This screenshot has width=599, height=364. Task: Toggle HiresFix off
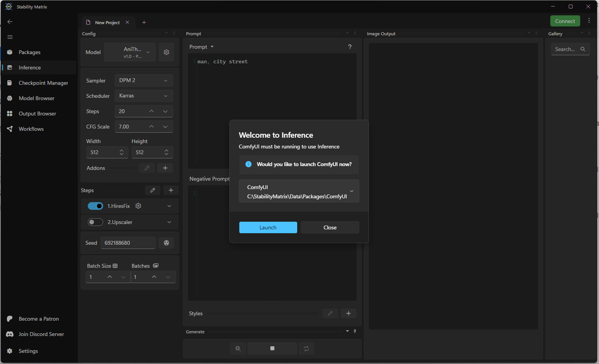point(95,206)
